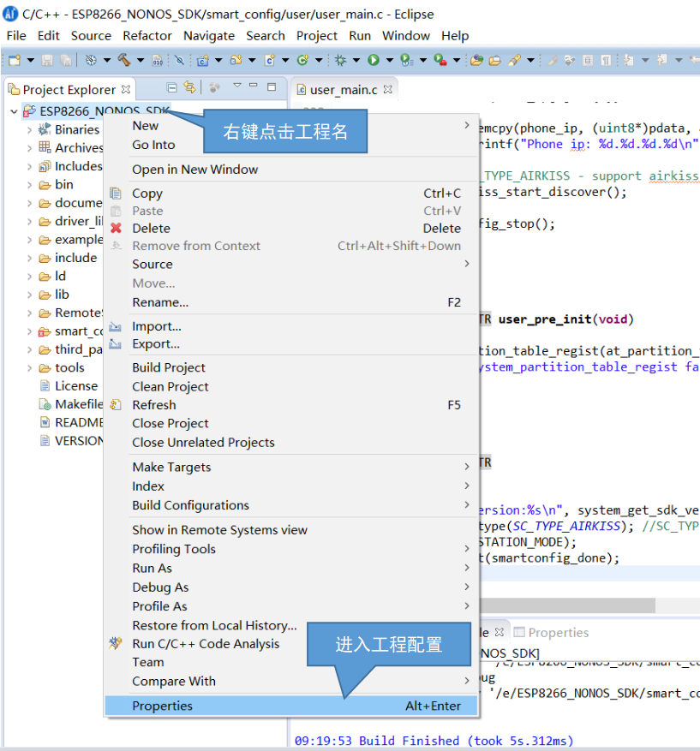Maximize the Project Explorer view
Viewport: 700px width, 751px height.
[272, 86]
